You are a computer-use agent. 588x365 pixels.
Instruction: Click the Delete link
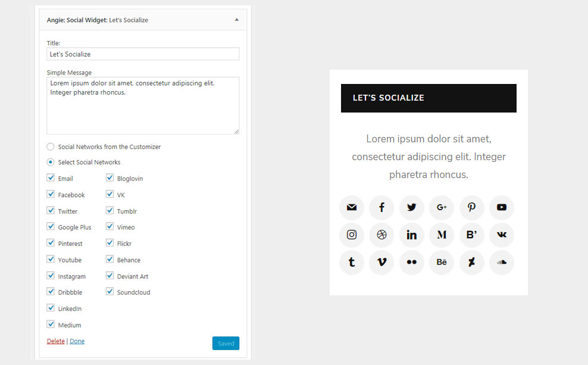[55, 341]
